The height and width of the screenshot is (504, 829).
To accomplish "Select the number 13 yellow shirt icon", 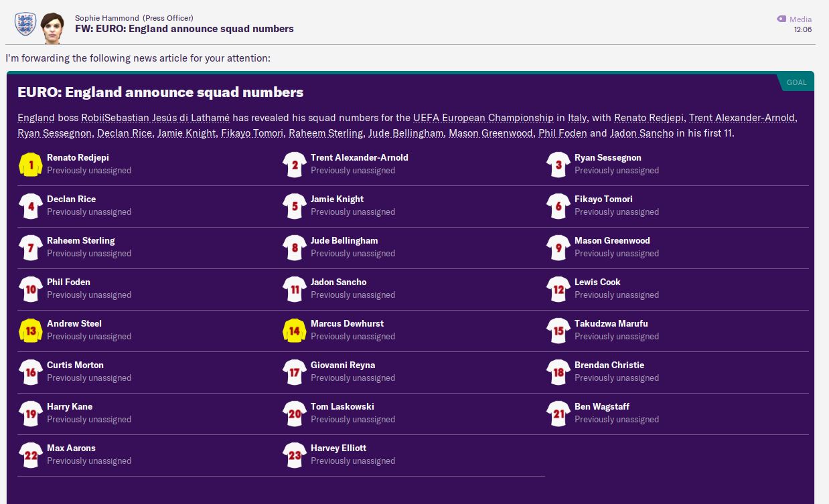I will coord(30,330).
